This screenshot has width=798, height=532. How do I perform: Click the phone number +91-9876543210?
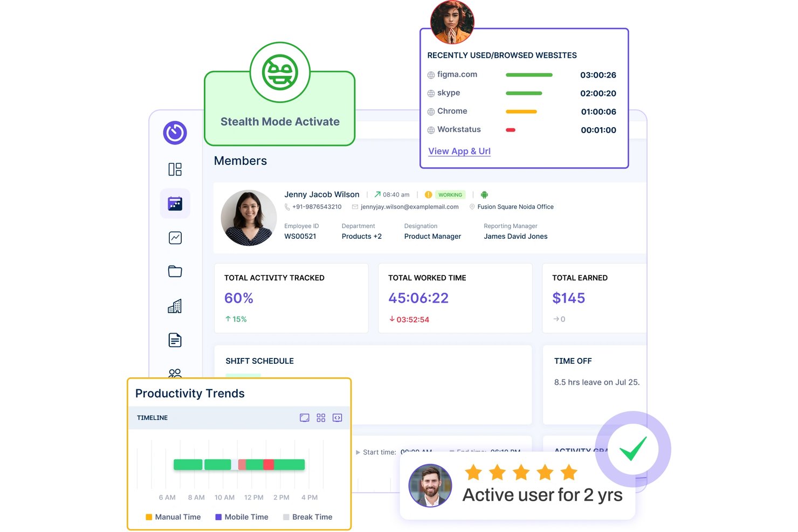tap(317, 207)
